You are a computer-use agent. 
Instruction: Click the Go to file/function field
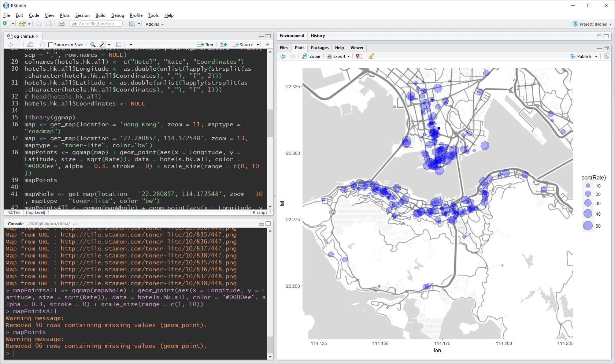click(97, 24)
